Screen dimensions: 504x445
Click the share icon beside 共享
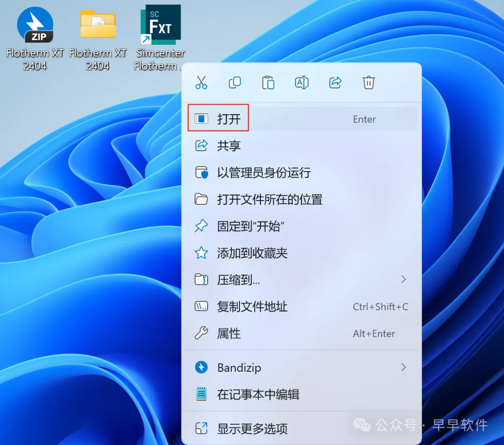pyautogui.click(x=202, y=146)
